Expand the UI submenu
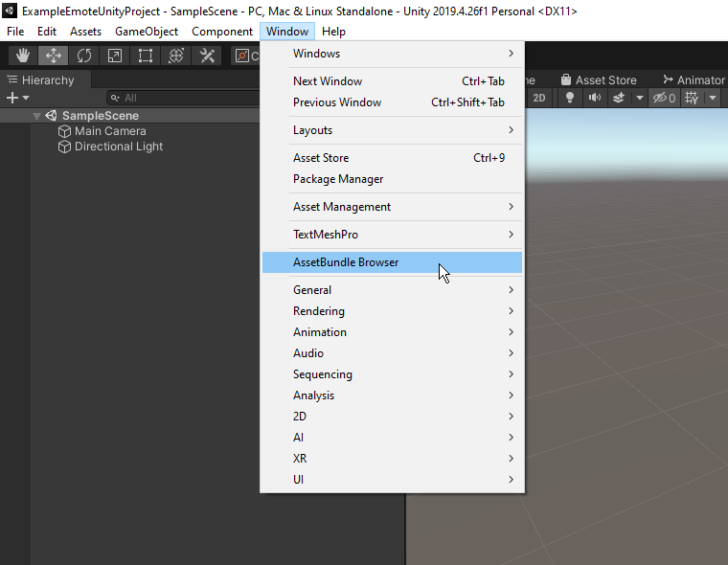 pos(393,480)
